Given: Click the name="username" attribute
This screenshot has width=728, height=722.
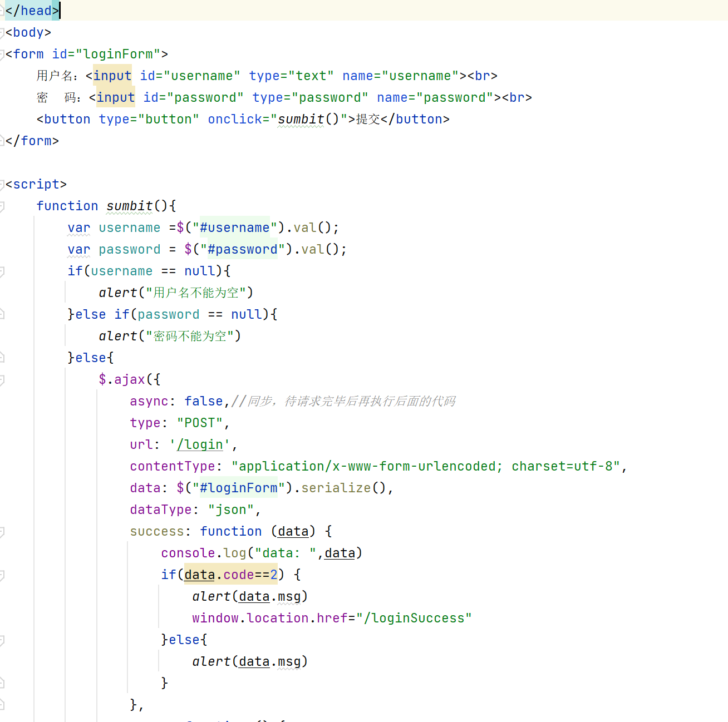Looking at the screenshot, I should 401,76.
